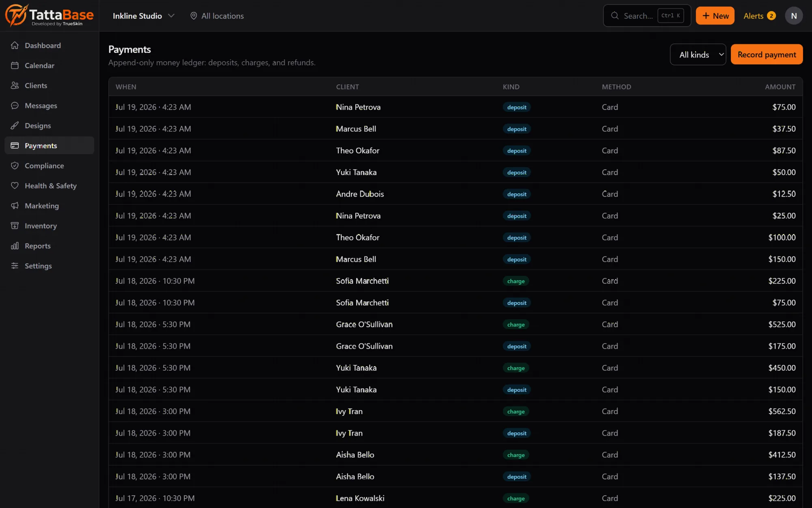
Task: Click the plus icon on New button
Action: pos(706,16)
